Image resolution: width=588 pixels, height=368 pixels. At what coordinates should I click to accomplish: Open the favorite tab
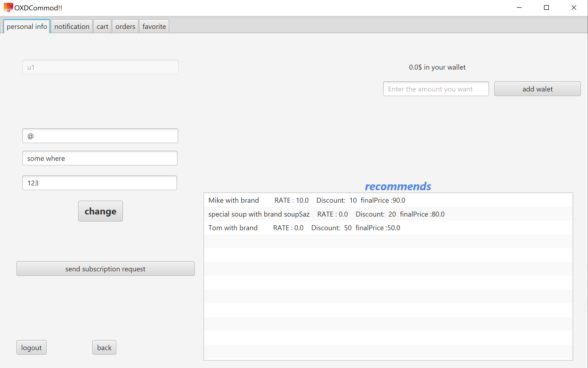point(154,26)
